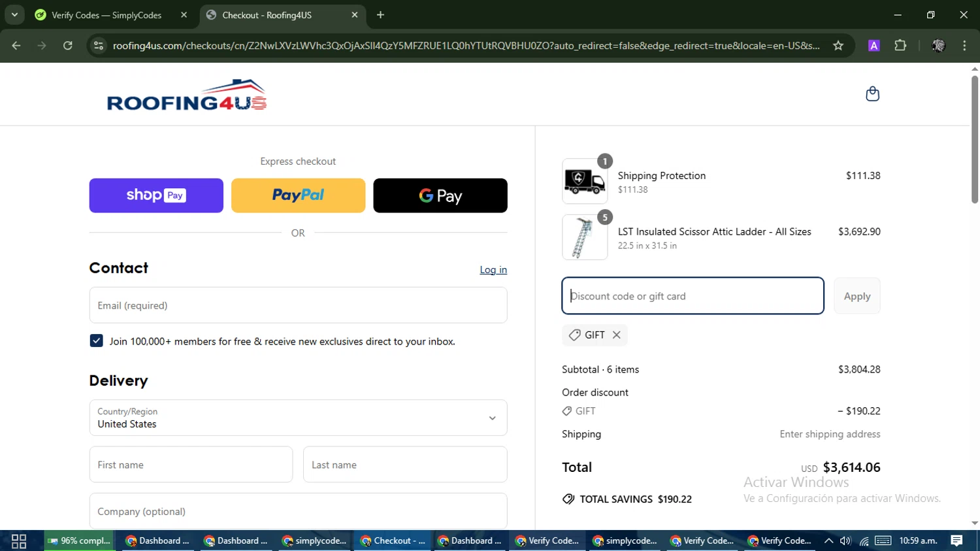Click the Log in link
Viewport: 980px width, 551px height.
tap(493, 270)
